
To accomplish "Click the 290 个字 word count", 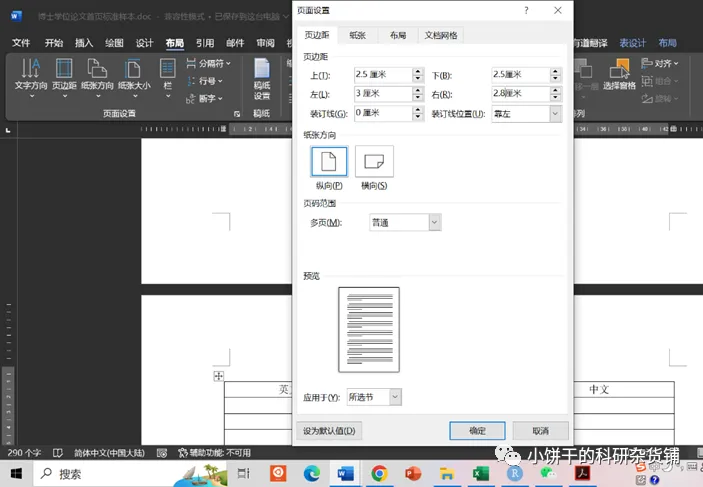I will pos(24,453).
